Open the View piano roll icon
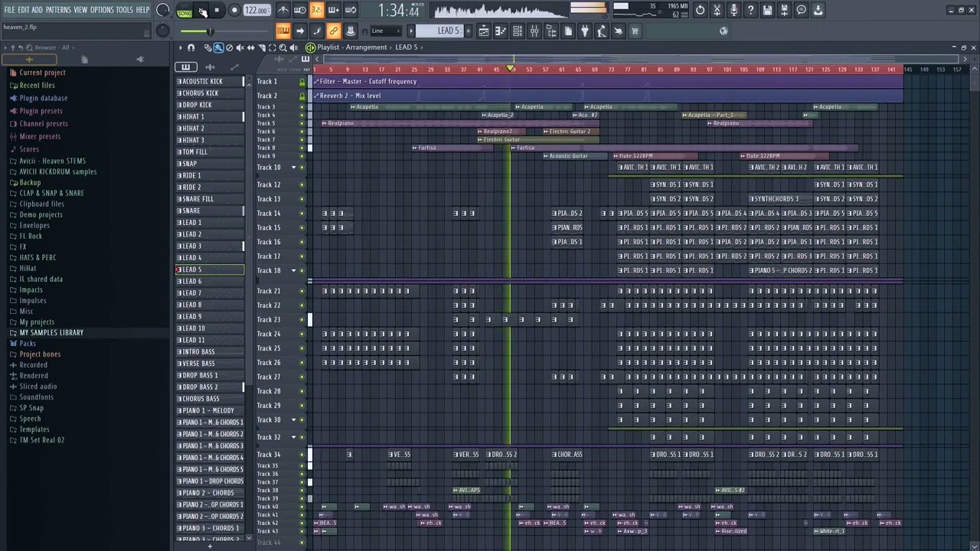 tap(501, 31)
